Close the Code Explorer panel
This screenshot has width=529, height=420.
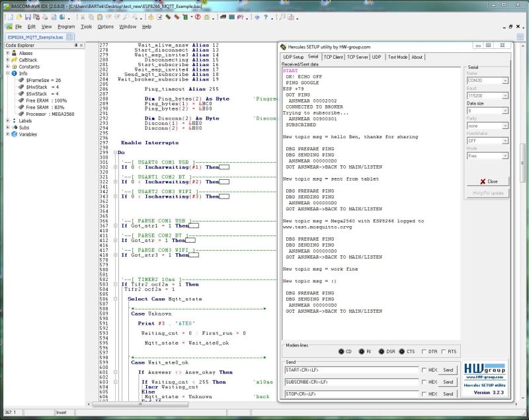pos(81,45)
